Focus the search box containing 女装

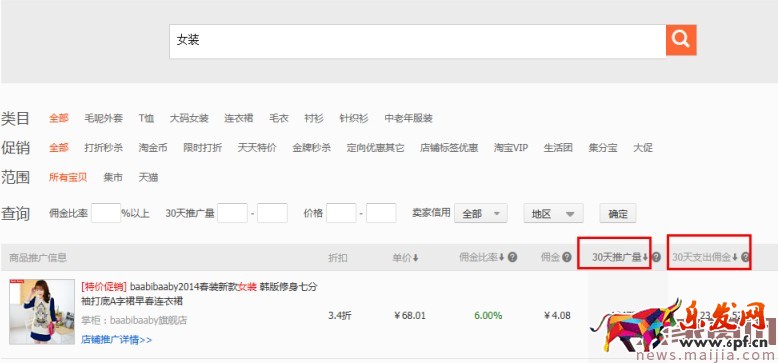pos(417,41)
